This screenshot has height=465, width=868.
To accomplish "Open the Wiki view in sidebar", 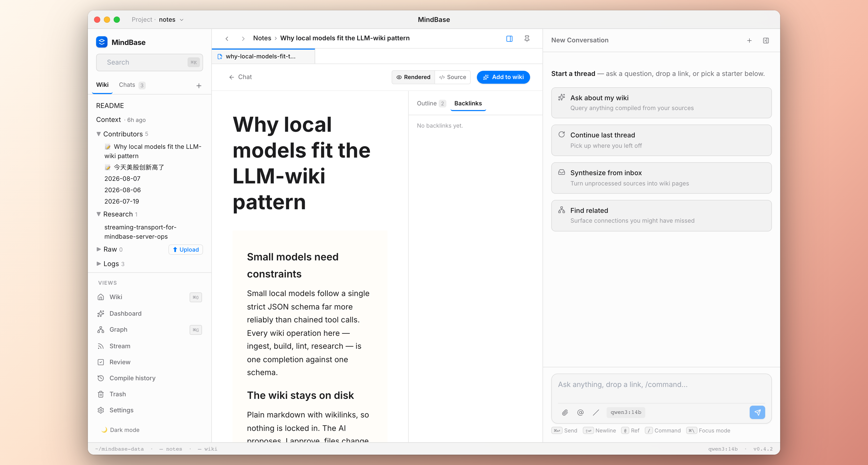I will tap(150, 297).
